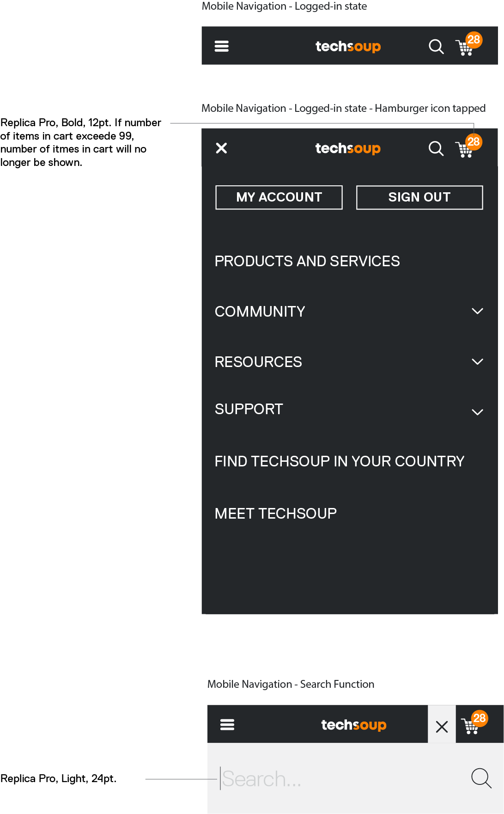
Task: Open Meet TechSoup menu item
Action: point(276,514)
